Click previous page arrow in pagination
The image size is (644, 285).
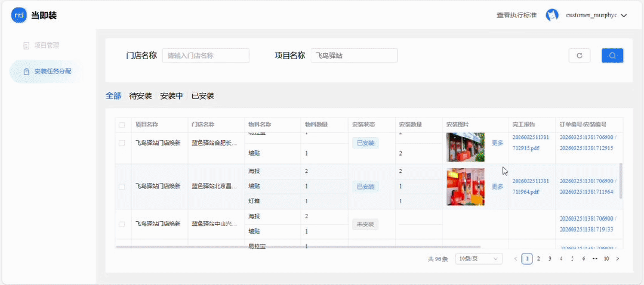click(516, 259)
